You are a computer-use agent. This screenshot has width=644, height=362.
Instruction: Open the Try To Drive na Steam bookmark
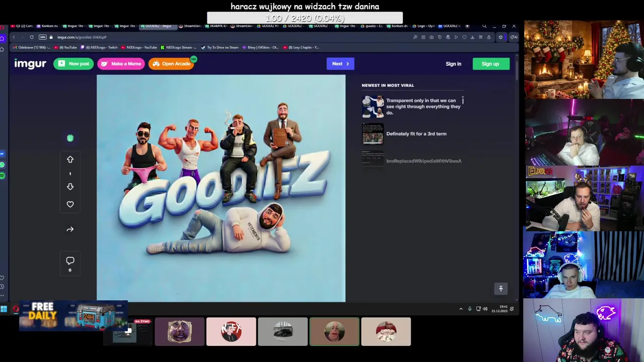[220, 47]
